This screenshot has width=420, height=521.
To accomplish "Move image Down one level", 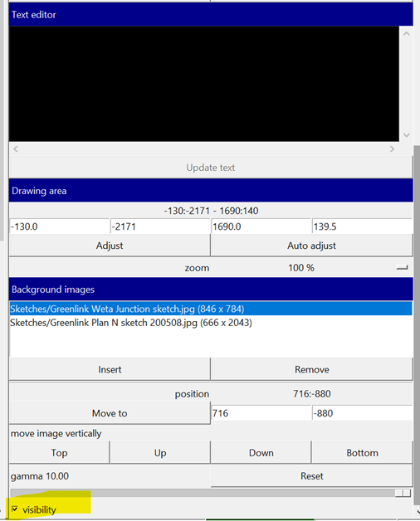I will click(261, 452).
